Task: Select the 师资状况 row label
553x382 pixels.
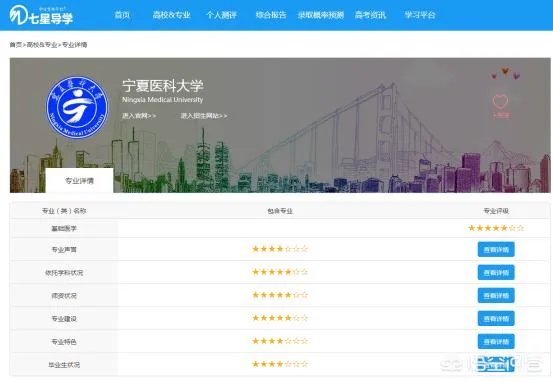Action: click(64, 296)
